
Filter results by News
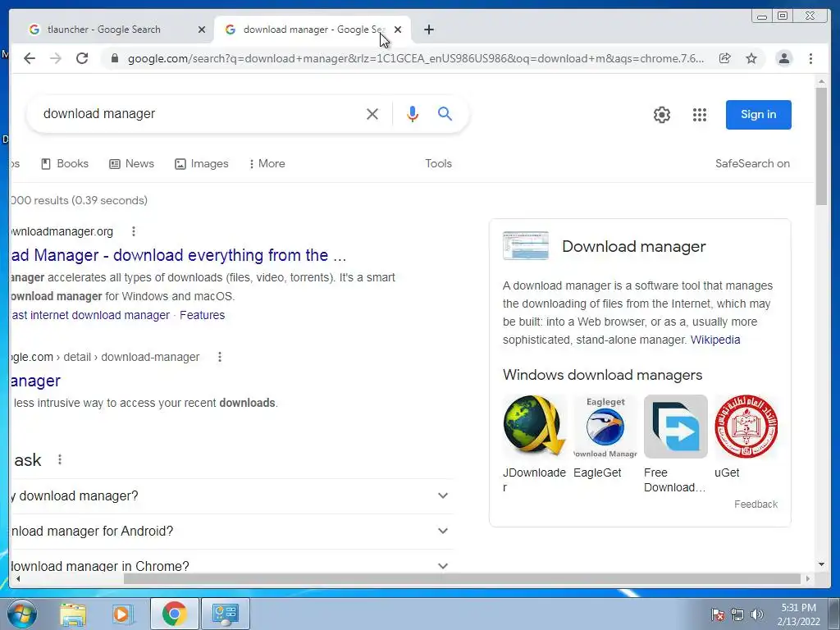[x=131, y=163]
